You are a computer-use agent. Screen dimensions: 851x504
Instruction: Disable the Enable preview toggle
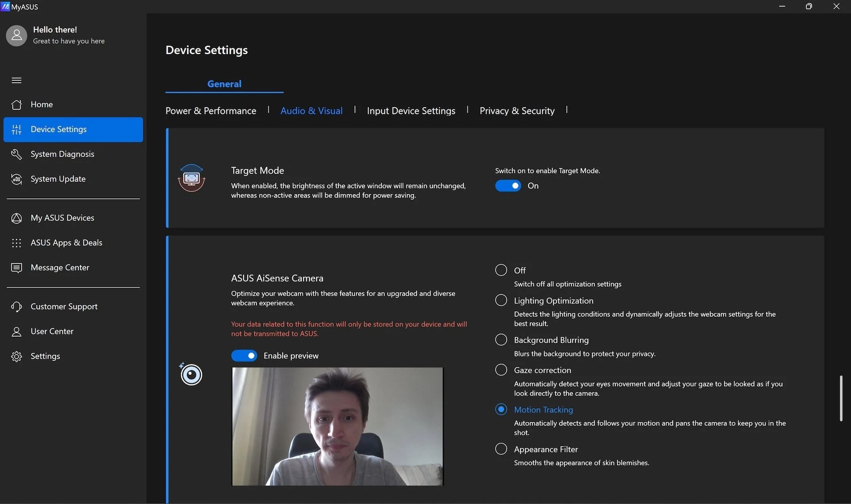pyautogui.click(x=244, y=356)
